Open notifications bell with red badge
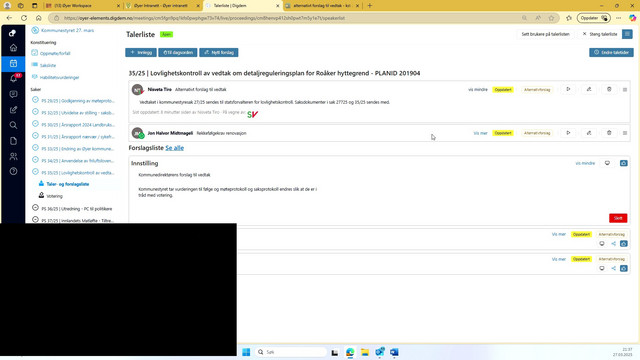 14,78
